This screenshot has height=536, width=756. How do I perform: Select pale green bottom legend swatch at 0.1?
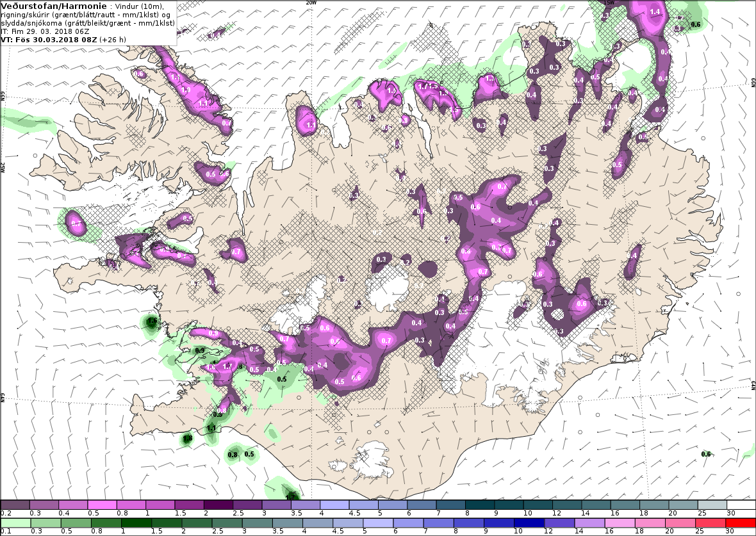[16, 523]
